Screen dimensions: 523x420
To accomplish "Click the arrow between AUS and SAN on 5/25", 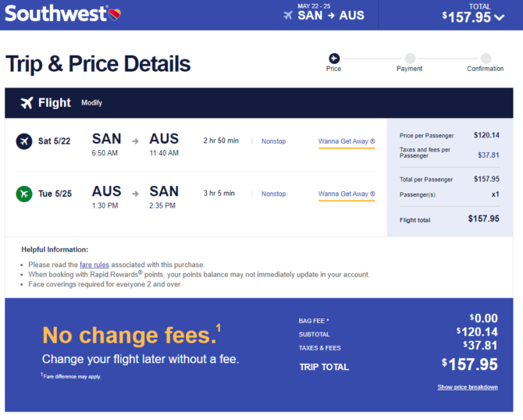I will 135,194.
